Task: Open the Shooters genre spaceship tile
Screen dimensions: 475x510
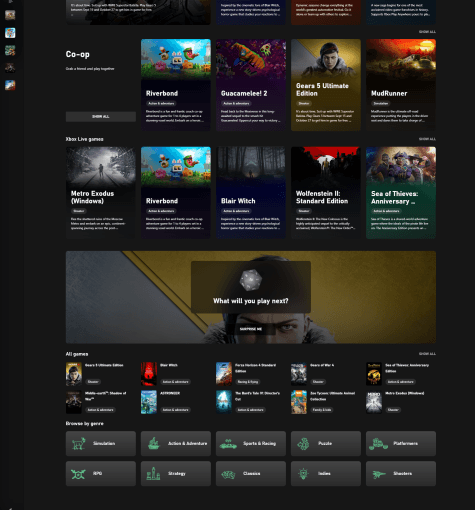Action: 401,473
